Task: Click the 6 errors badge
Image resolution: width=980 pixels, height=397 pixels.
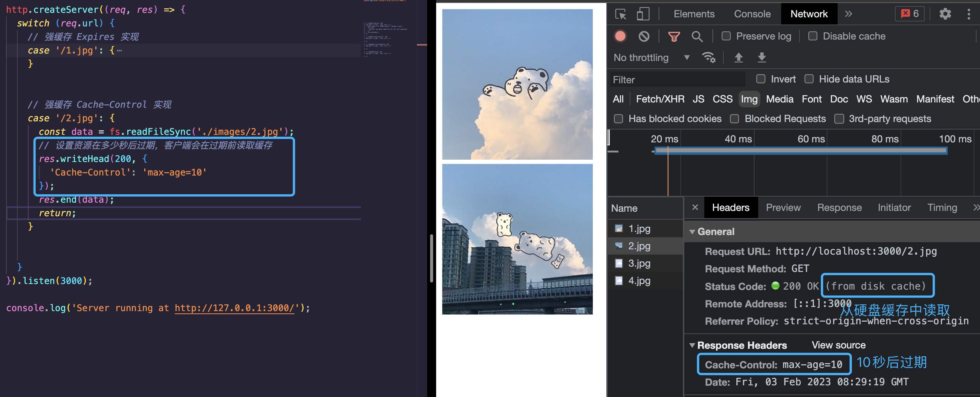Action: 909,14
